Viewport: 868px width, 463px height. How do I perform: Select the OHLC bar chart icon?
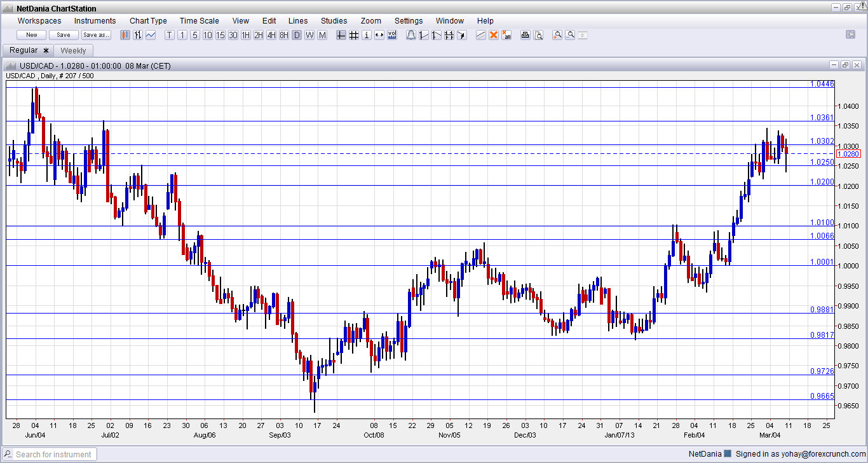(137, 35)
